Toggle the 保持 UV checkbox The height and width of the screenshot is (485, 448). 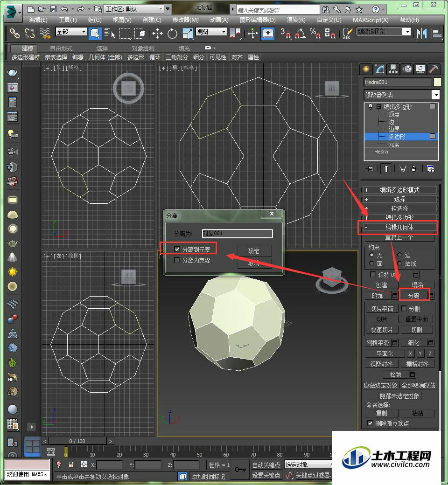[373, 274]
